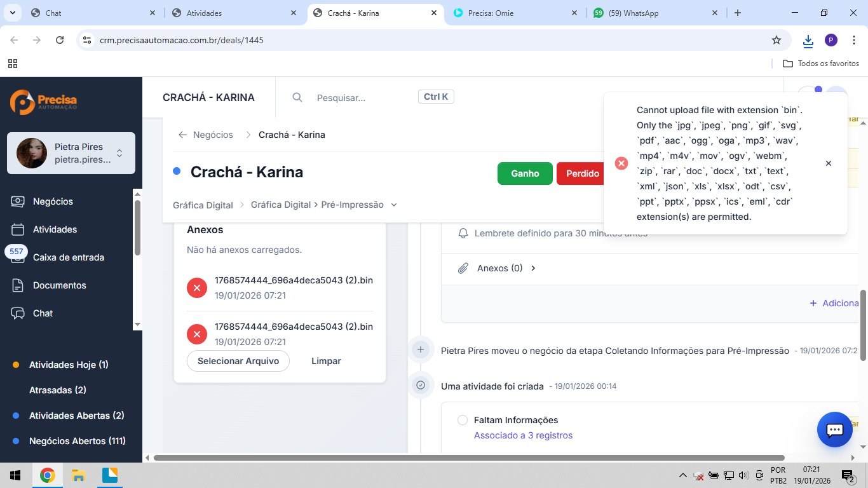Open the Pré-Impressão stage dropdown
The width and height of the screenshot is (868, 488).
click(394, 205)
